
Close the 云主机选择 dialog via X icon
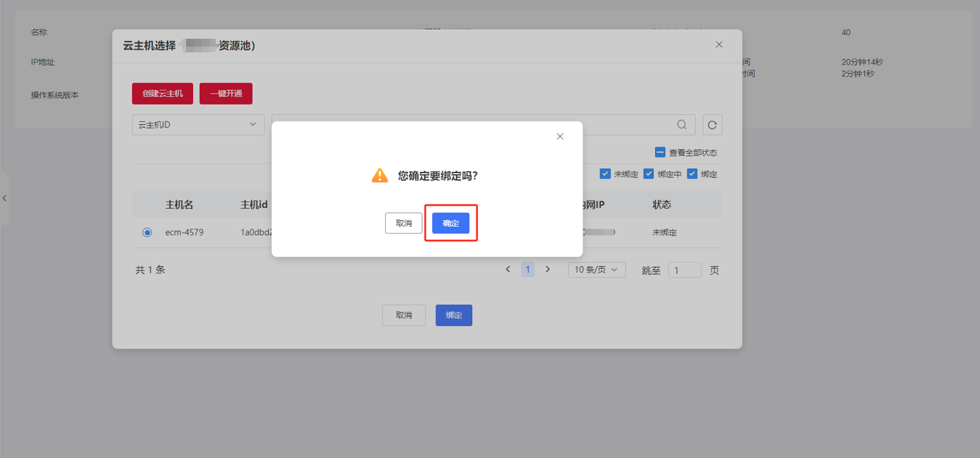click(x=718, y=44)
